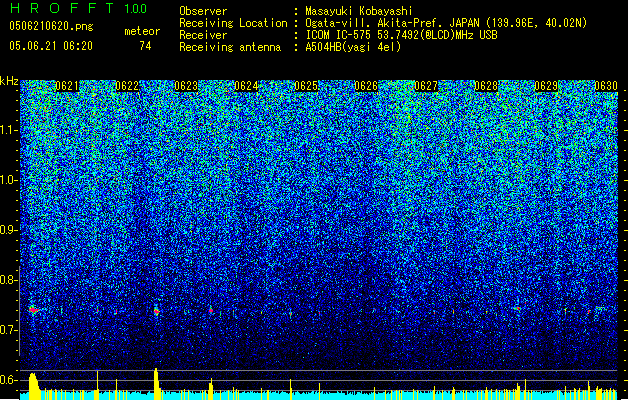The image size is (629, 400).
Task: Click the meteor count value 74
Action: [x=145, y=46]
